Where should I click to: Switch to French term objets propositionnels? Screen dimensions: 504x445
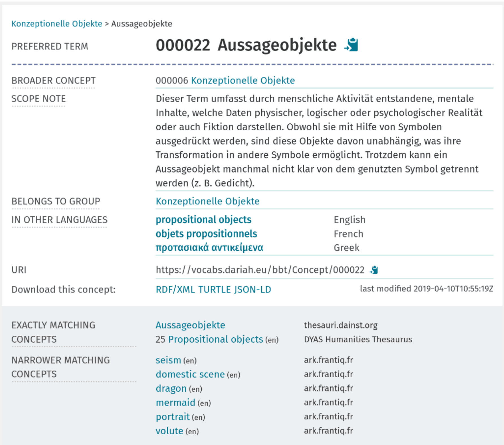(206, 234)
